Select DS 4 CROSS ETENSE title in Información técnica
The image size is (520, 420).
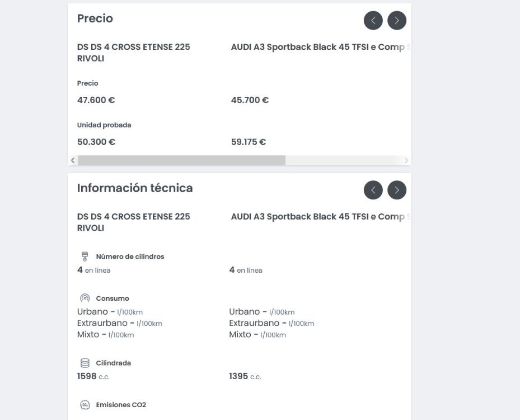133,222
